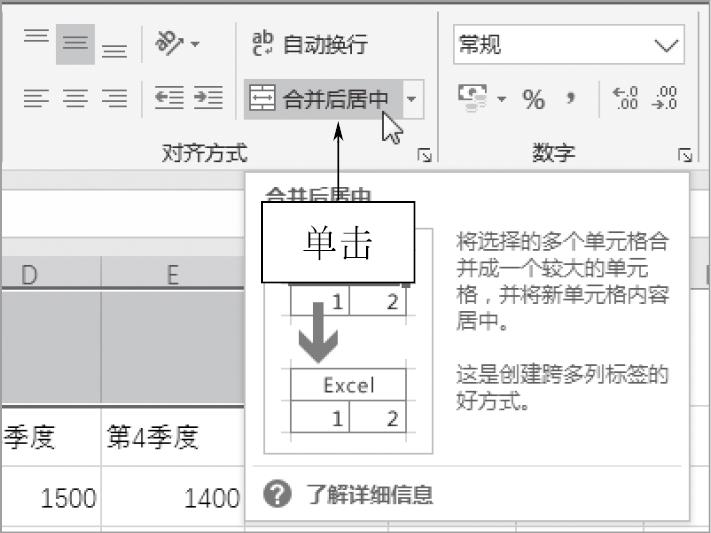The width and height of the screenshot is (711, 533).
Task: Click the 了解详细信息 link
Action: [x=369, y=494]
